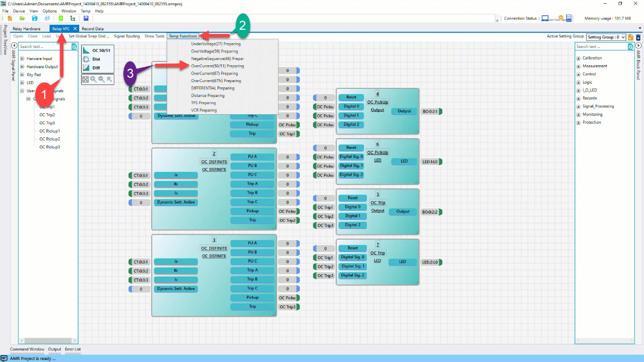Choose OverCurrent(50/51) Preparing menu entry
The image size is (644, 362).
coord(217,66)
